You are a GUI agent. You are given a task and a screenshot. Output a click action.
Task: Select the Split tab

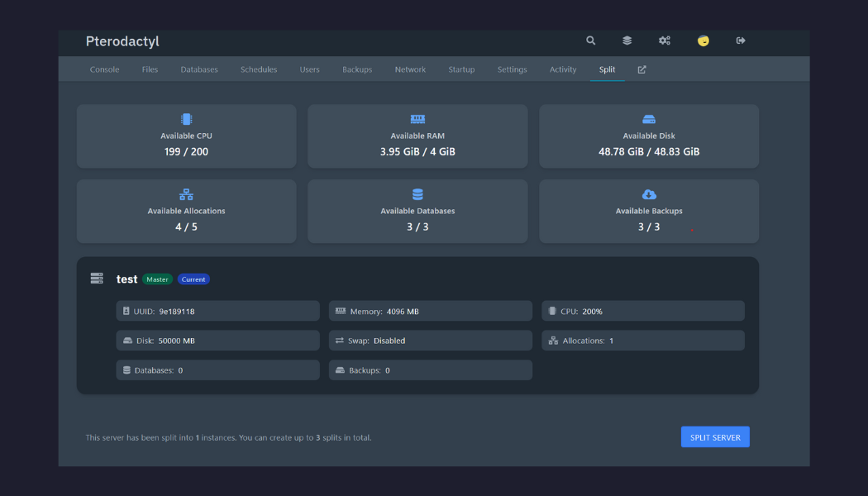[x=608, y=69]
